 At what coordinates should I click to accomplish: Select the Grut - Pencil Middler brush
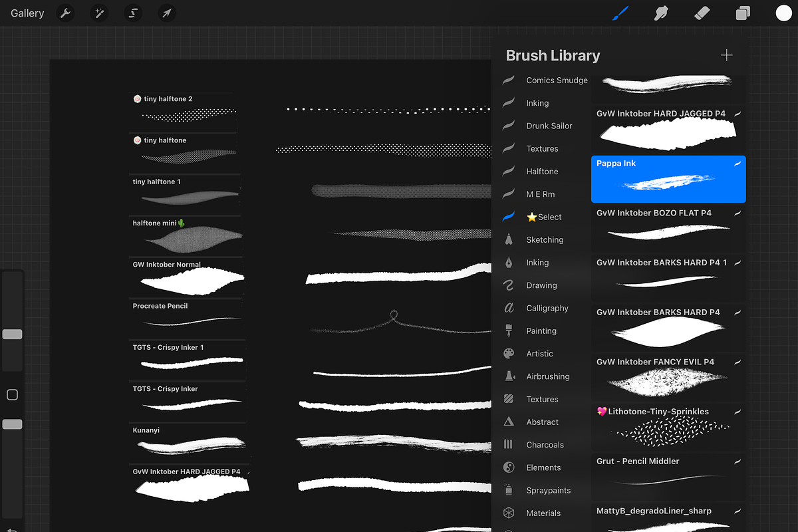[668, 477]
